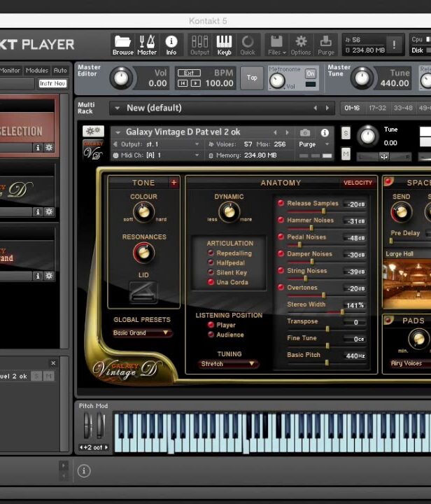
Task: Open the Output mixer icon
Action: tap(199, 45)
